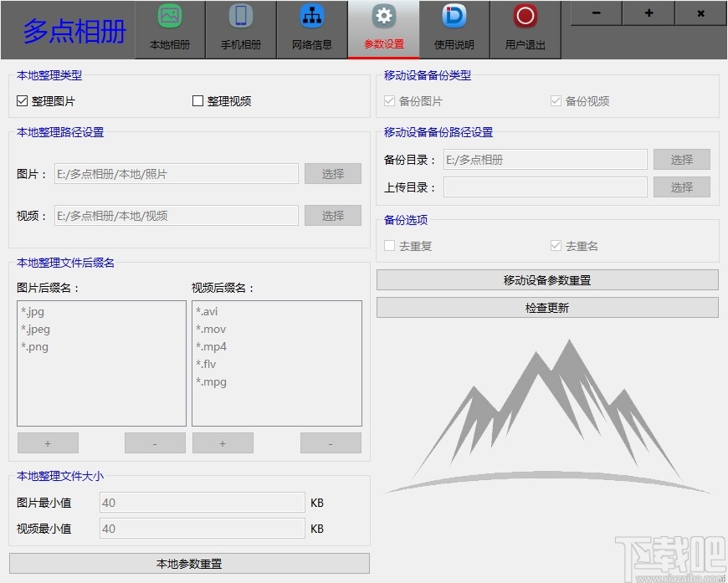
Task: Open the 网络信息 network icon
Action: 311,25
